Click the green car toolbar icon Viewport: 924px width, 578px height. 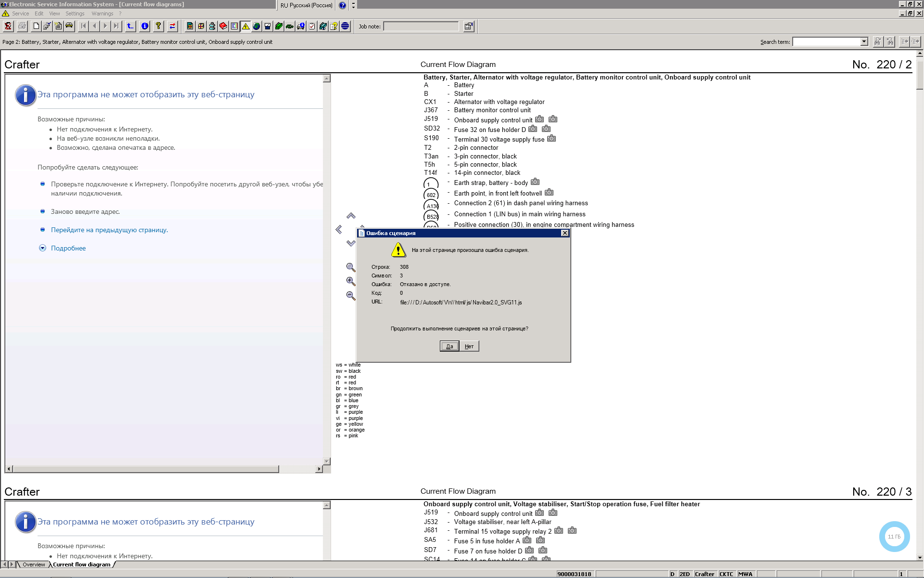[290, 26]
